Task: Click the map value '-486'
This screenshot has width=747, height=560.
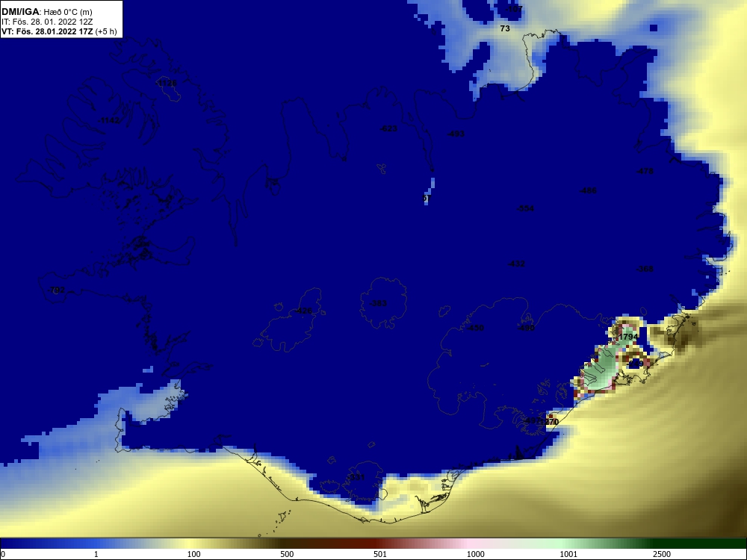Action: (588, 190)
